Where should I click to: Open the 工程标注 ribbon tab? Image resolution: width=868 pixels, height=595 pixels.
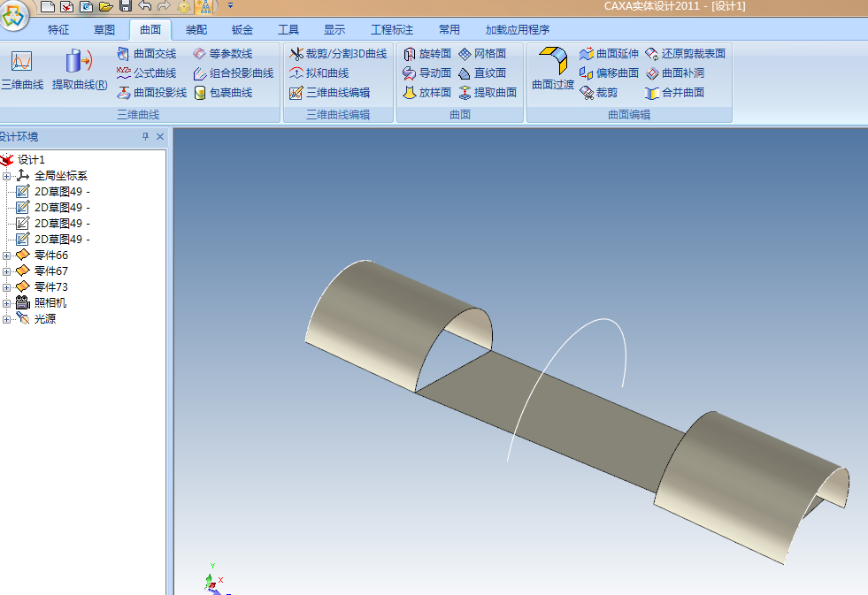391,29
